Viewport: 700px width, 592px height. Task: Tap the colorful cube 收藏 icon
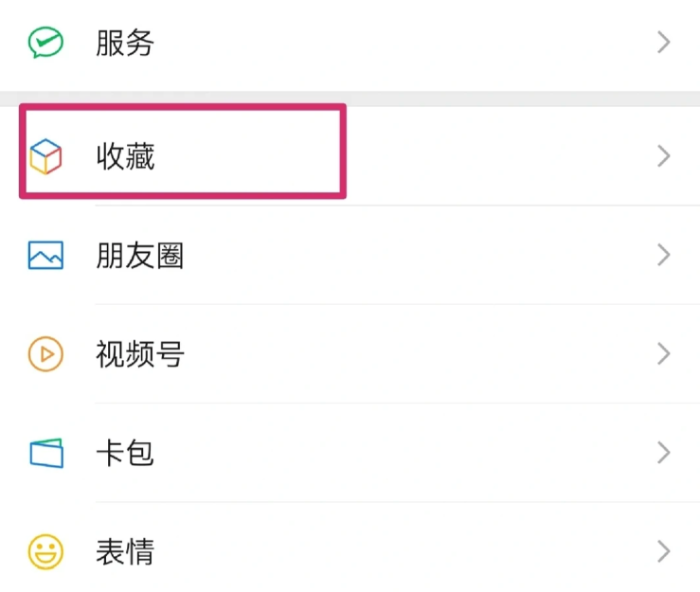tap(45, 156)
